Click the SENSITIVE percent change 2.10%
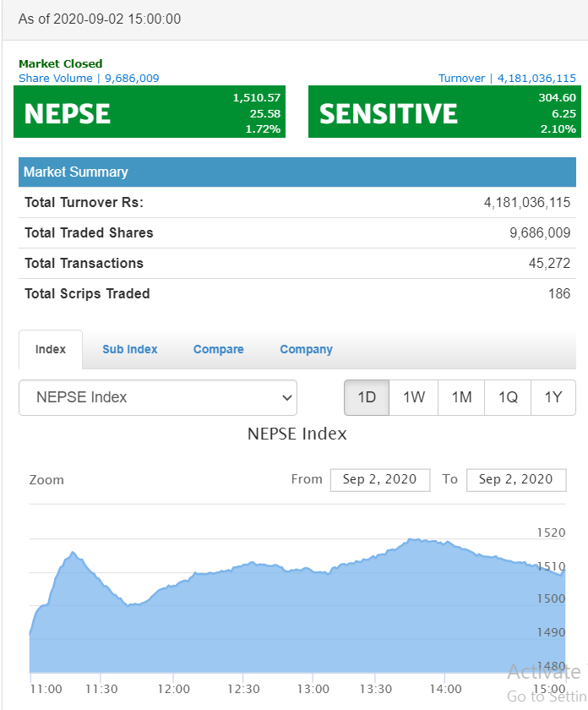The image size is (588, 710). coord(558,129)
